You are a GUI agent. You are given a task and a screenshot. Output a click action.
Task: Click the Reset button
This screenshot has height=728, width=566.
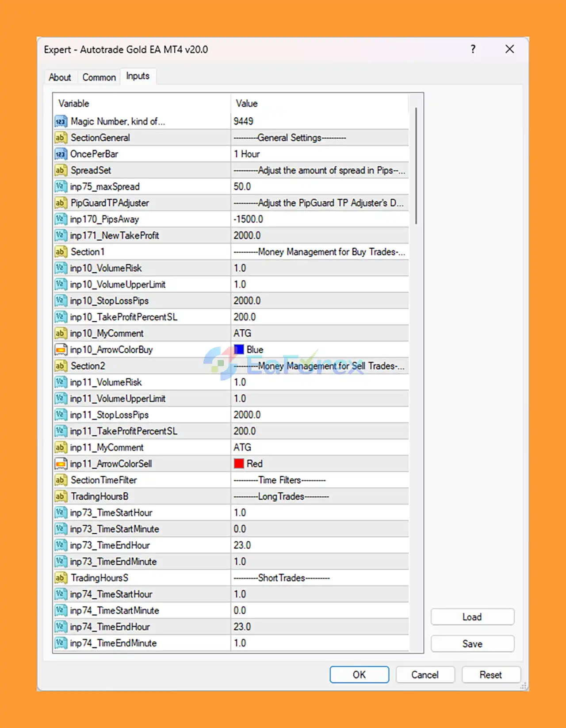pos(490,675)
